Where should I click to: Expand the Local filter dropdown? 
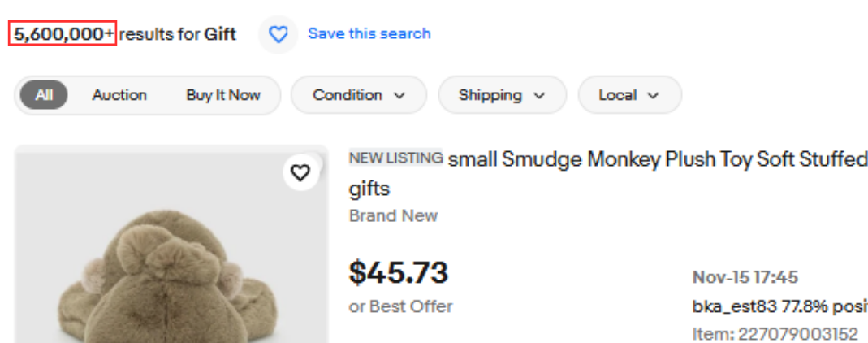tap(628, 95)
